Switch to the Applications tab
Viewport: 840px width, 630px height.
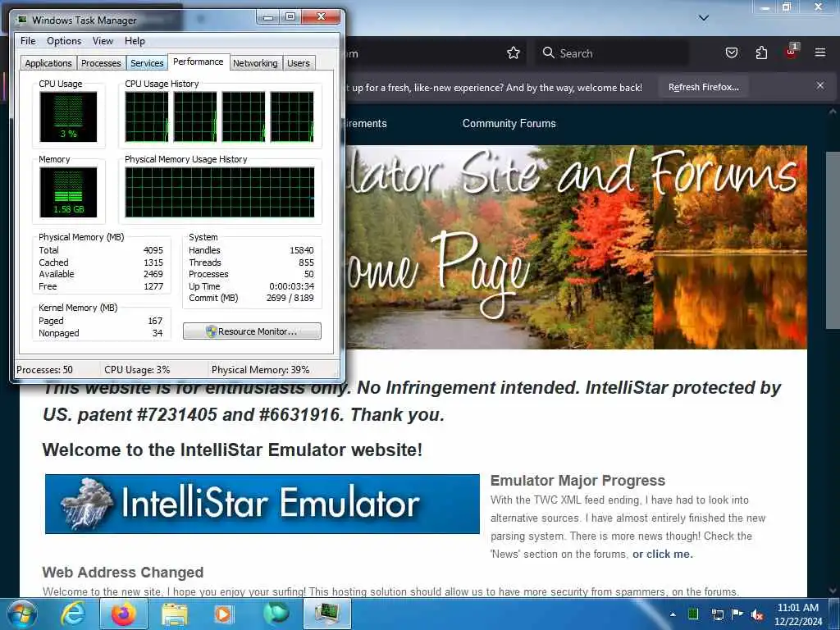(x=48, y=63)
